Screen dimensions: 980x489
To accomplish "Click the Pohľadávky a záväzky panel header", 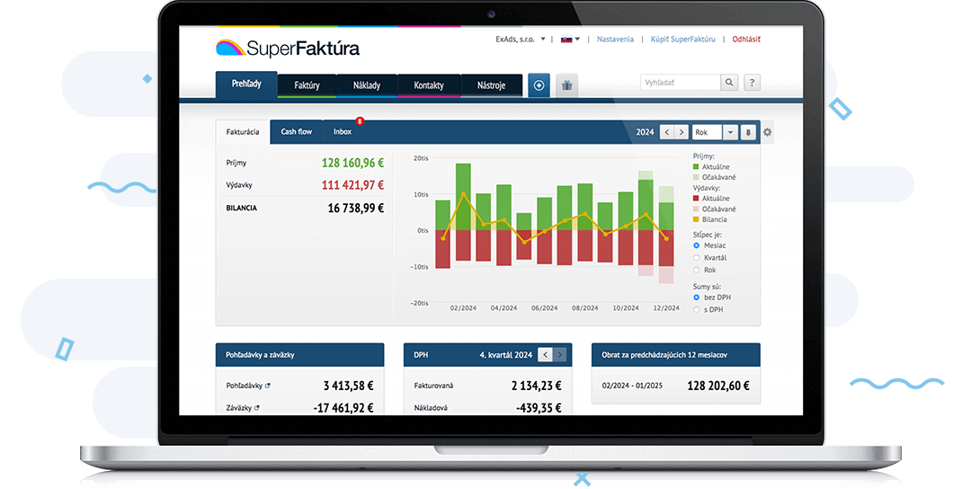I will [300, 355].
